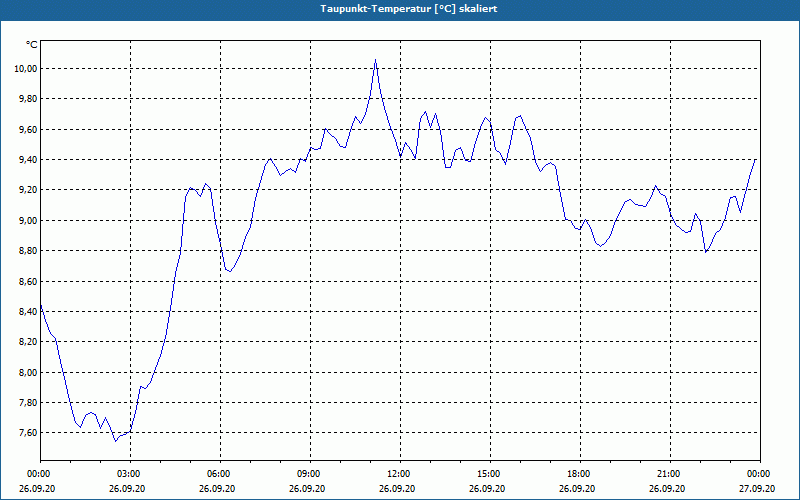This screenshot has height=500, width=800.
Task: Click the '26.09.20' date under 21:00
Action: click(667, 488)
